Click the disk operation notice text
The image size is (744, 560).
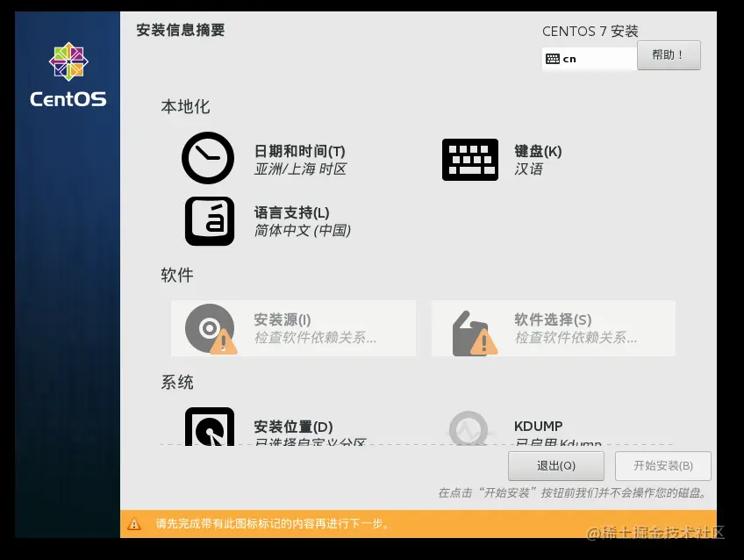(573, 493)
